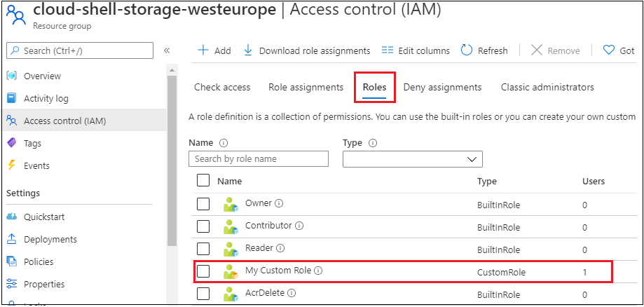This screenshot has height=307, width=644.
Task: Toggle the select-all checkbox in Name header
Action: [203, 180]
